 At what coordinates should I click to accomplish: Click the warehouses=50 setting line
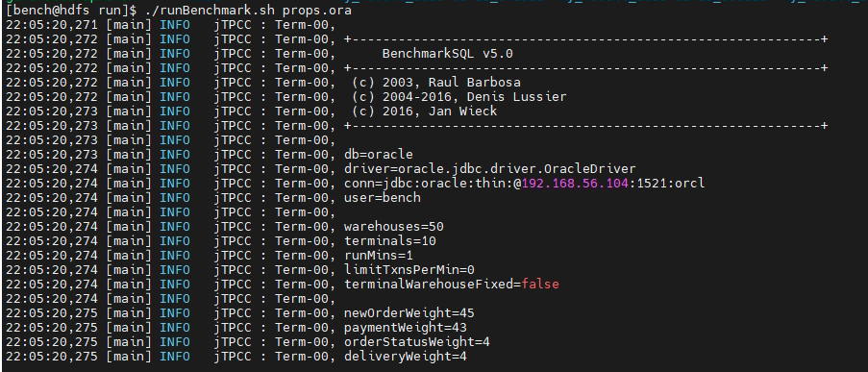393,227
